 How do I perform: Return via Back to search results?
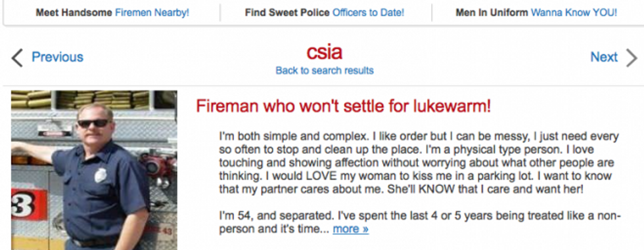tap(325, 70)
